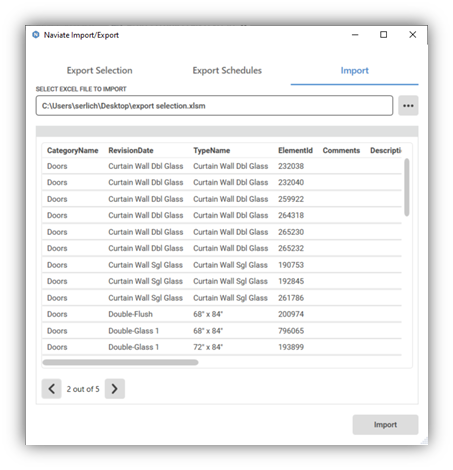Sort by ElementId column header

click(x=295, y=150)
